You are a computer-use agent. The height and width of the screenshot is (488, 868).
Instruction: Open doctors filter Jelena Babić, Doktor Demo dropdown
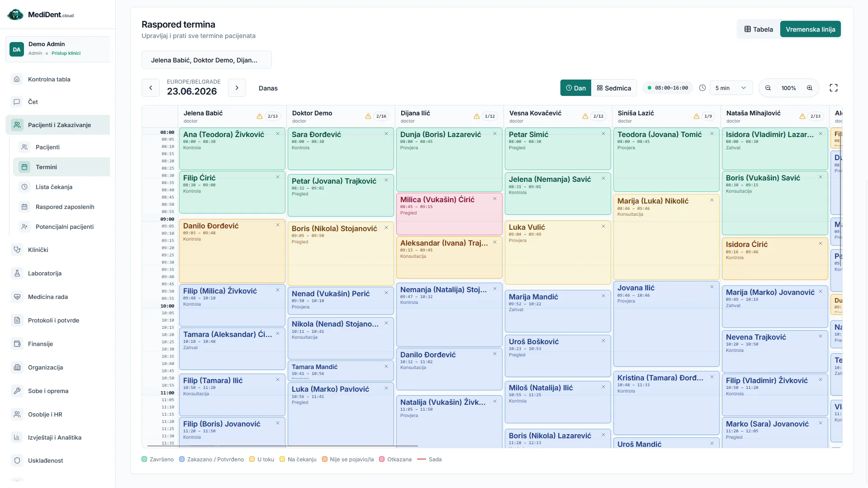click(x=207, y=60)
